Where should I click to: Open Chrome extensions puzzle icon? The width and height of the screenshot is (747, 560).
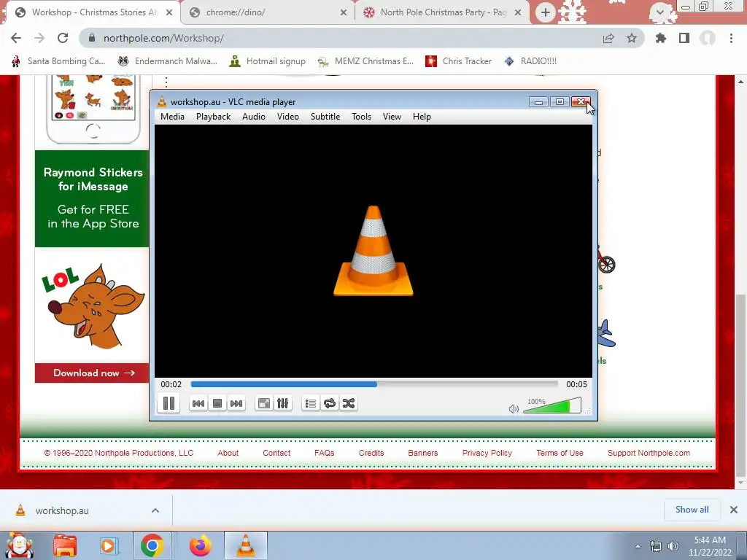661,38
